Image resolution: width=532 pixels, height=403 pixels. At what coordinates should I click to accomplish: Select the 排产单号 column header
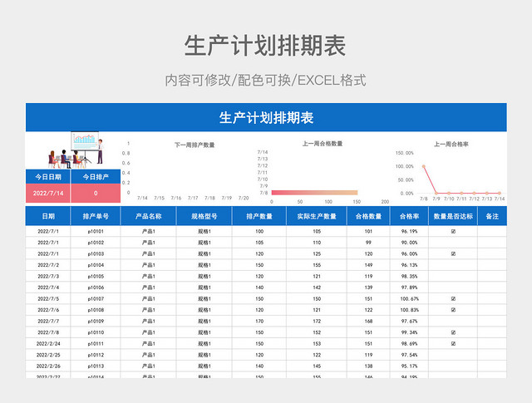coord(96,216)
